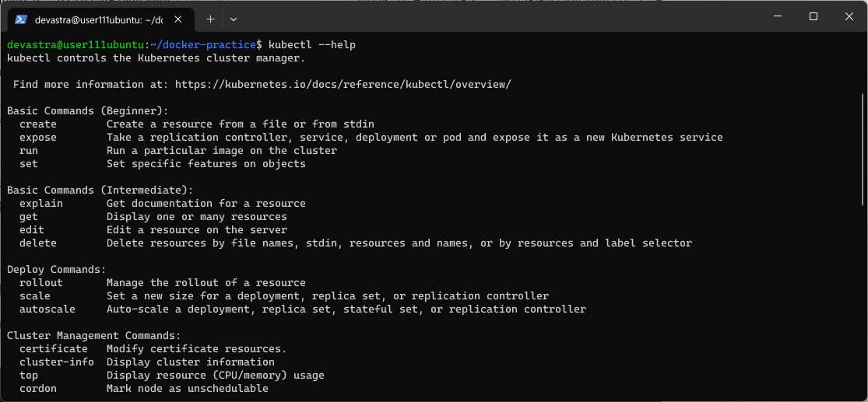Viewport: 868px width, 402px height.
Task: Click the 'certificate' command name
Action: (x=54, y=349)
